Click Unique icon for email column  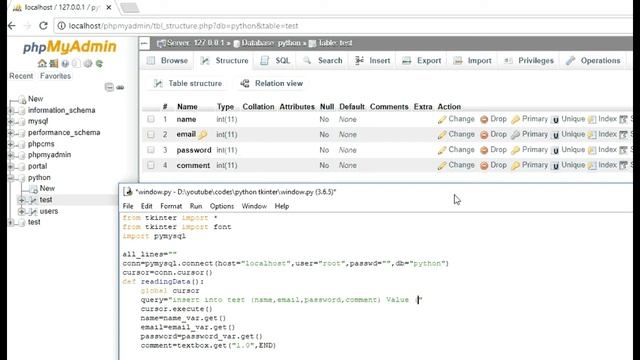[x=555, y=135]
